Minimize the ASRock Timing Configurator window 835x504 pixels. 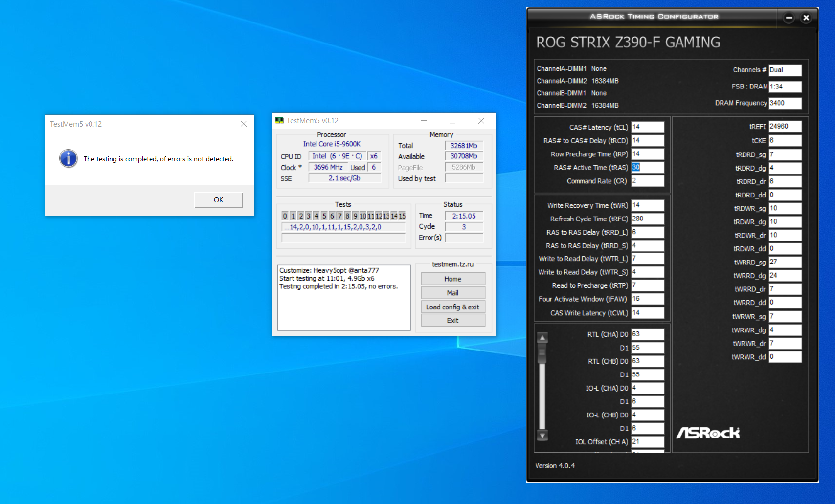(x=789, y=18)
